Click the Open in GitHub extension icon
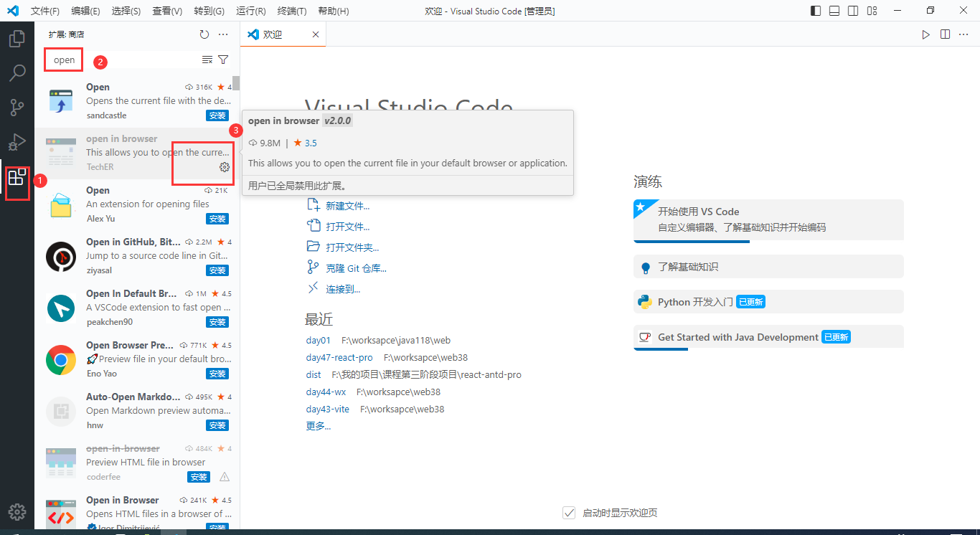 (61, 256)
